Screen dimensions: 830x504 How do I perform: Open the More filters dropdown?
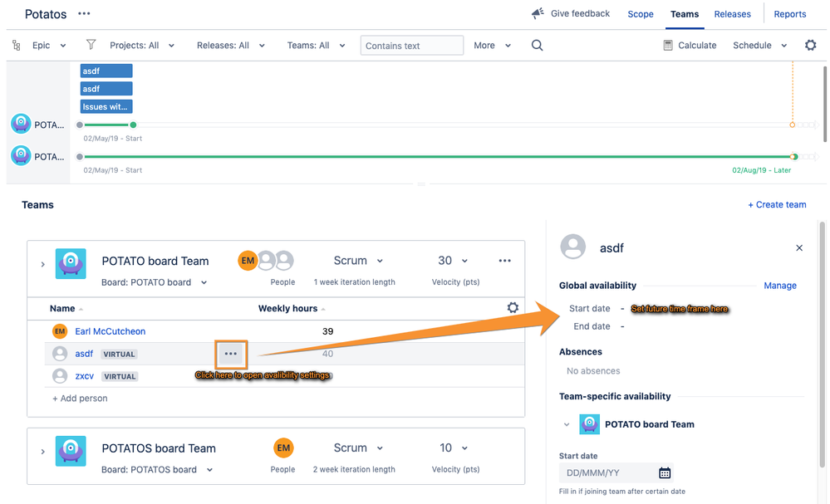(493, 46)
